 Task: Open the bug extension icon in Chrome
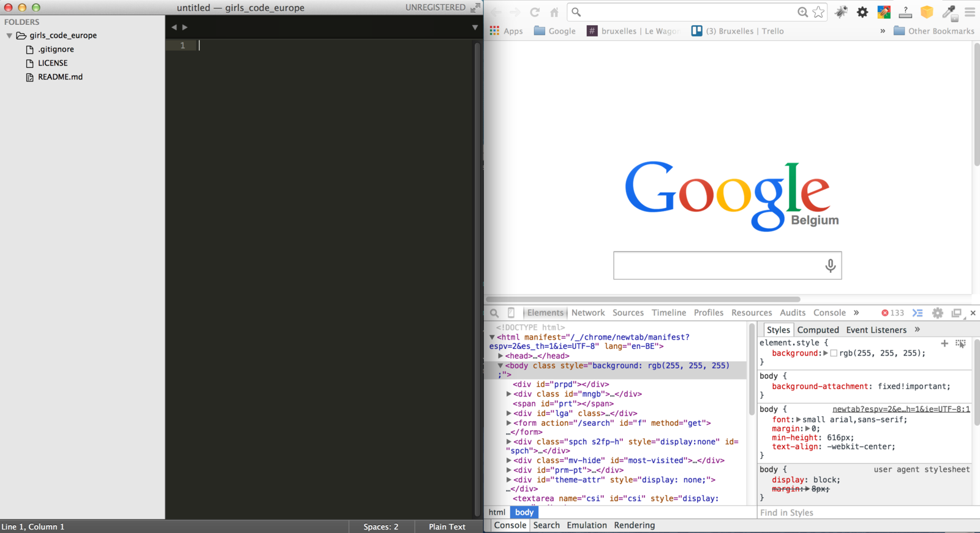click(x=842, y=12)
